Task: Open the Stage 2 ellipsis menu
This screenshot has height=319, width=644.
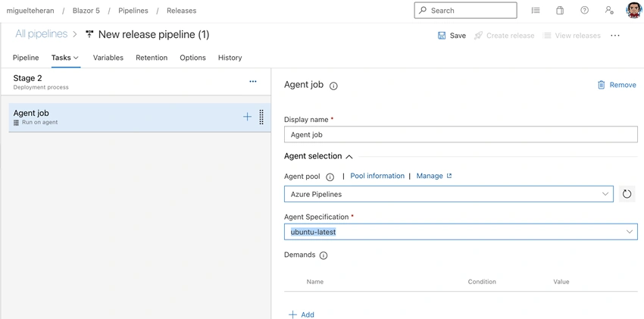Action: [253, 81]
